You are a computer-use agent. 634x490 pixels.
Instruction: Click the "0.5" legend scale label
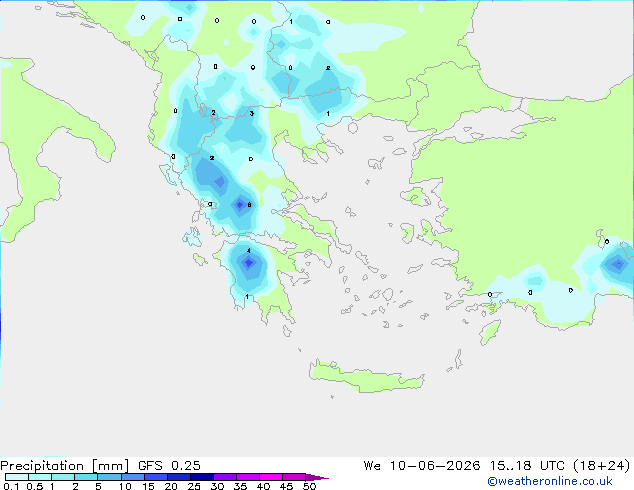(35, 486)
